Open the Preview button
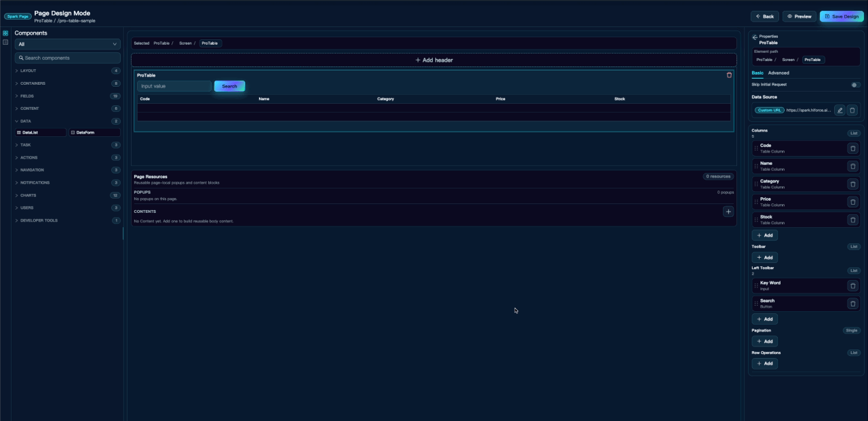 (800, 16)
